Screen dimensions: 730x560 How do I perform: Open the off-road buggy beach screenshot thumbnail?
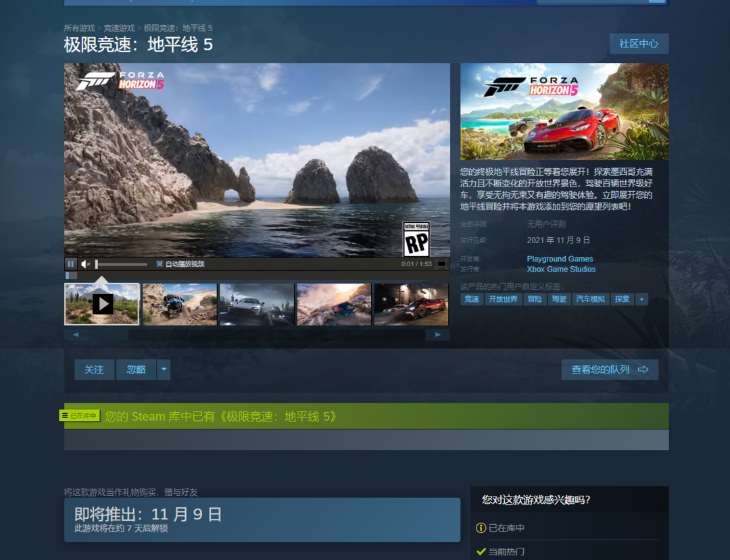[180, 304]
